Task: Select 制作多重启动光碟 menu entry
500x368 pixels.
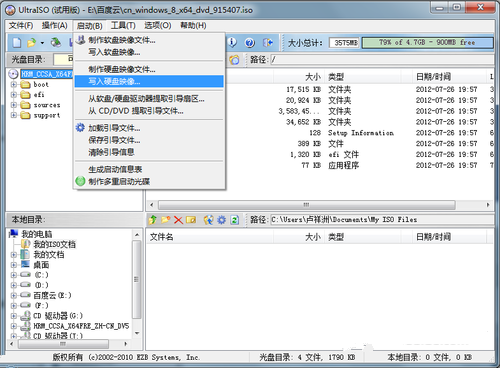Action: [149, 181]
